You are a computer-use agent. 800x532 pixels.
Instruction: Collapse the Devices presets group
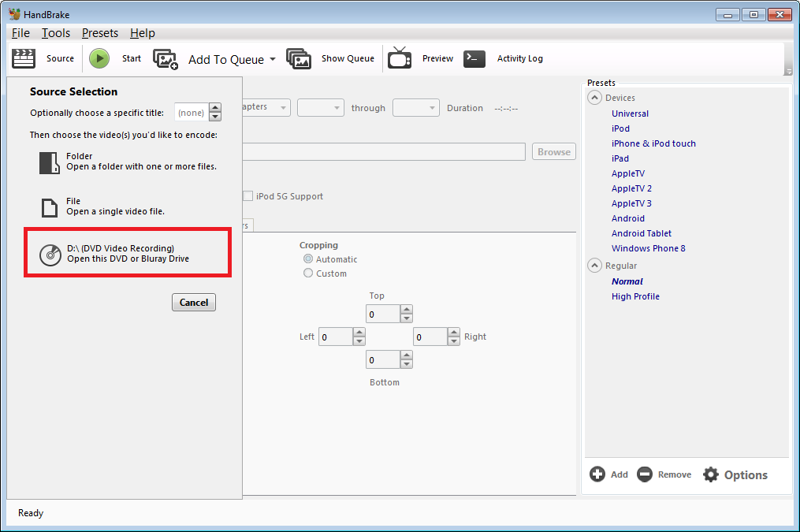[594, 98]
